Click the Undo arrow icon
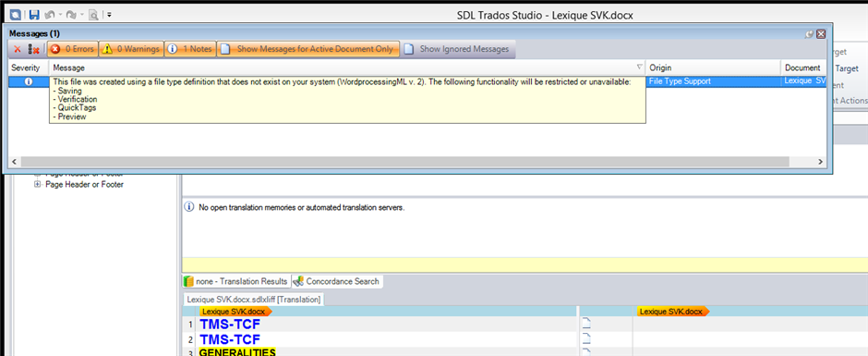 [50, 15]
